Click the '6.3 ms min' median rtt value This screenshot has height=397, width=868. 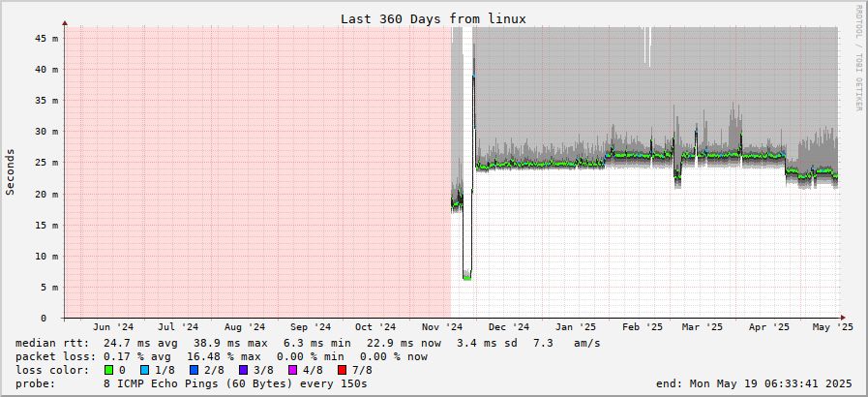317,344
